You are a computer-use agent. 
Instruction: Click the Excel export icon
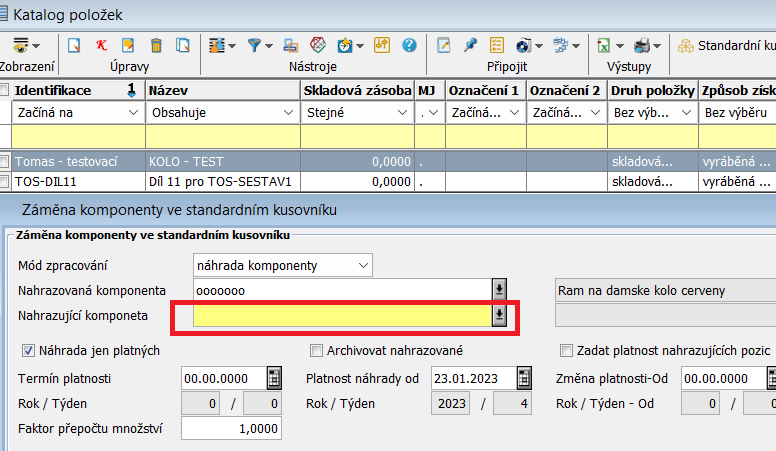tap(605, 45)
